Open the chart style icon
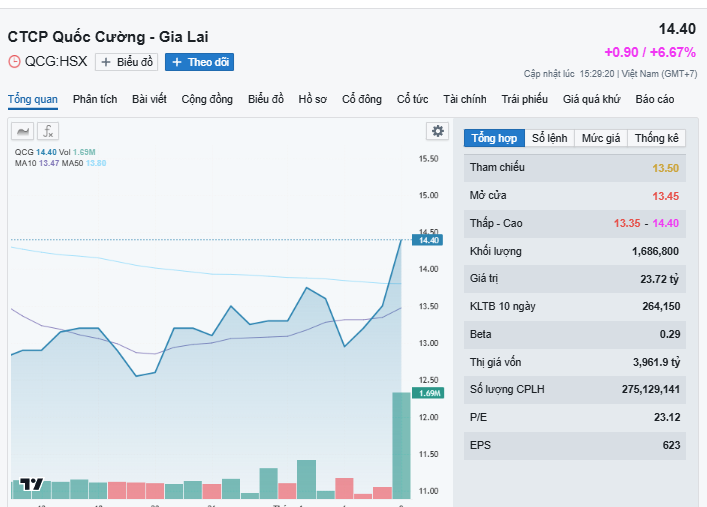Image resolution: width=707 pixels, height=507 pixels. (22, 131)
